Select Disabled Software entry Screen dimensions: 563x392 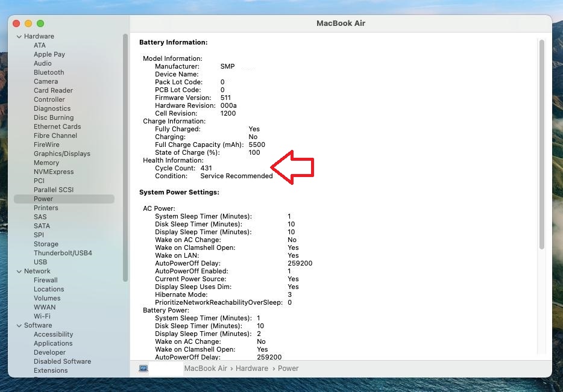pos(62,361)
